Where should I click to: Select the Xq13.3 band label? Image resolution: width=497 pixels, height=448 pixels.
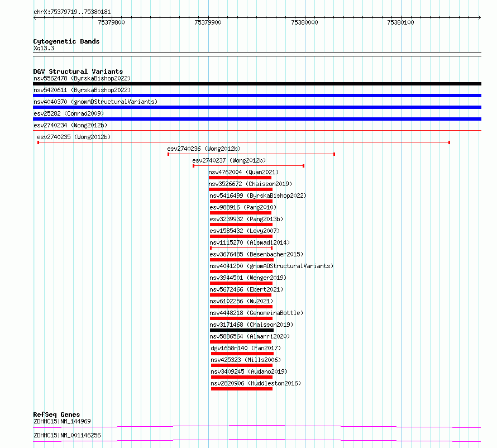(44, 48)
